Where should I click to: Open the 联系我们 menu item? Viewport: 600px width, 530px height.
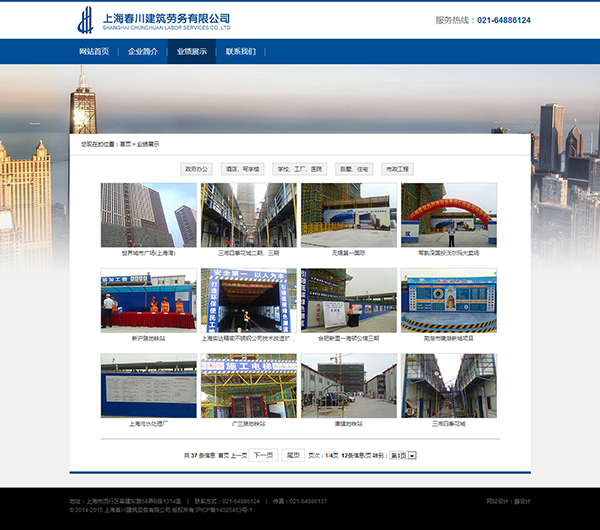click(241, 52)
